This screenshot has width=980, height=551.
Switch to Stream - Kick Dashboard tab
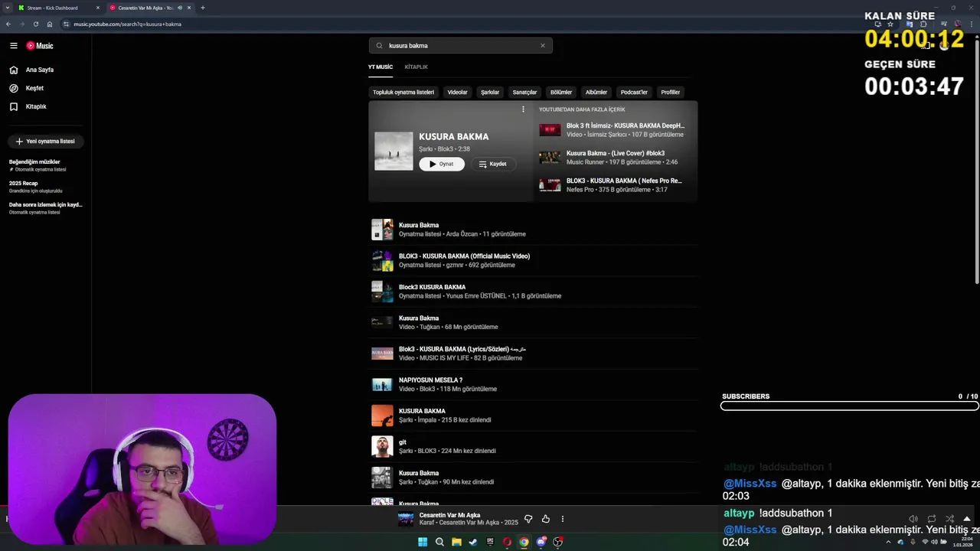(x=54, y=8)
